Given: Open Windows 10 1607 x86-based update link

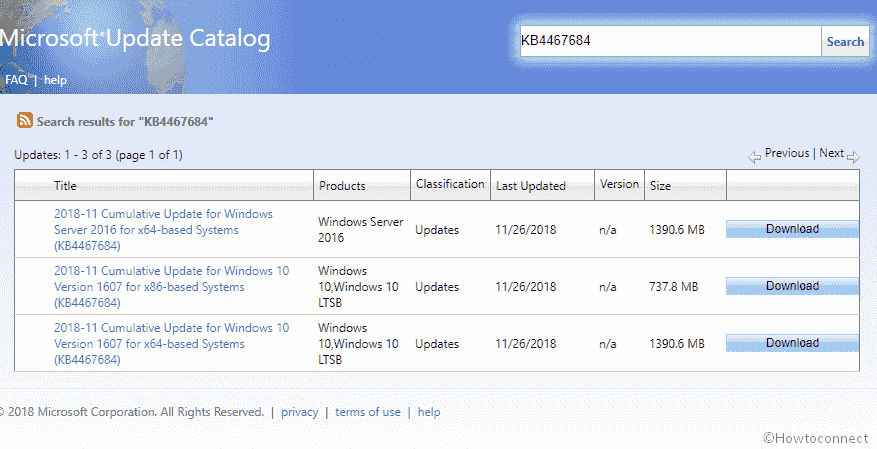Looking at the screenshot, I should (x=171, y=287).
